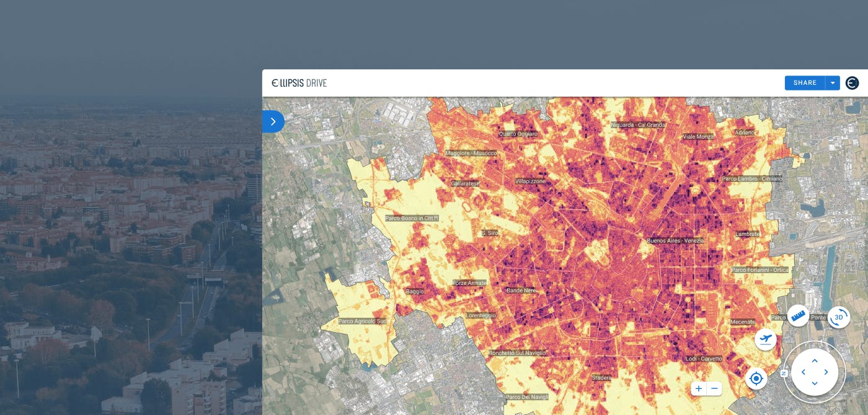Click the airplane fly-to icon
This screenshot has height=415, width=868.
point(766,339)
